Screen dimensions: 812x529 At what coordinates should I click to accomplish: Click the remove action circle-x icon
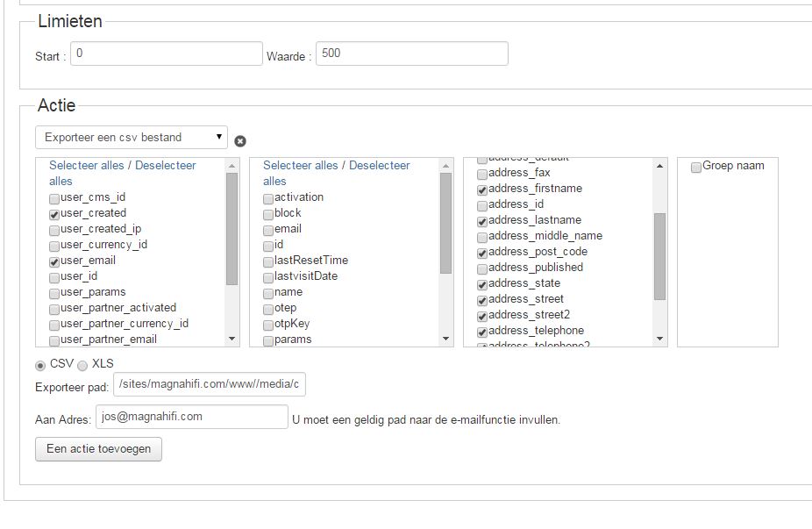tap(240, 141)
